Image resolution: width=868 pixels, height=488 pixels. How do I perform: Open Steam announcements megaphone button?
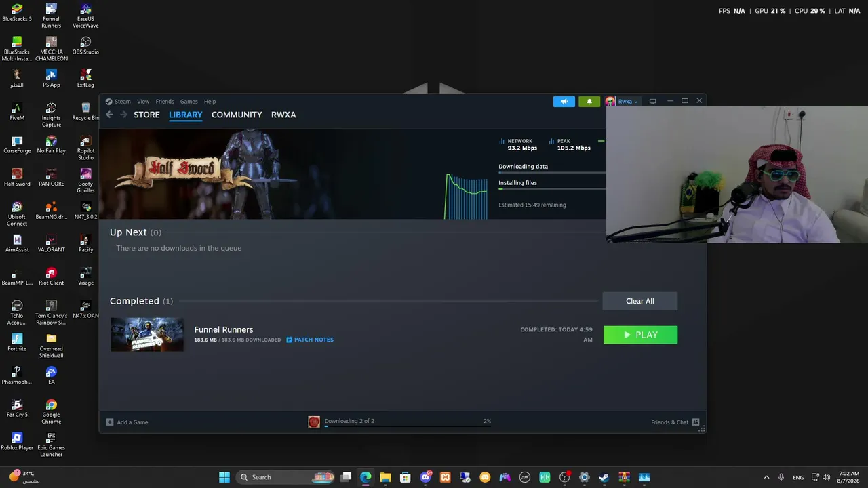click(564, 102)
